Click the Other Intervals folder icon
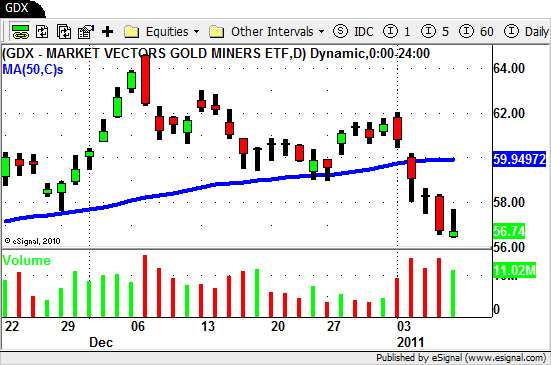The width and height of the screenshot is (551, 365). point(216,32)
